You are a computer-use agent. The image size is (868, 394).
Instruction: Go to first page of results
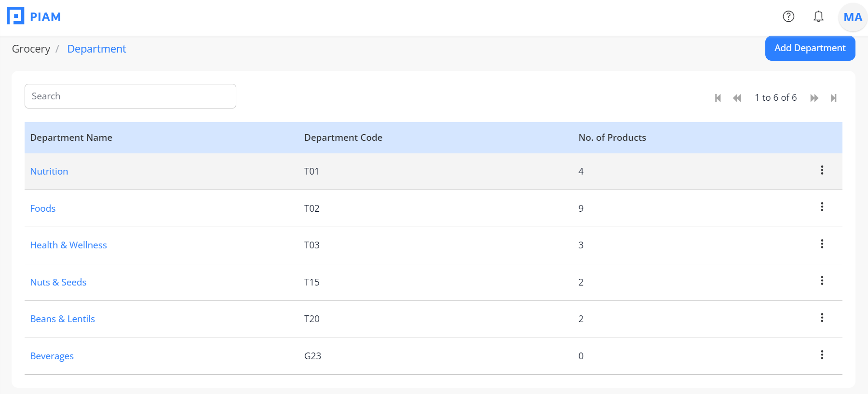coord(718,98)
